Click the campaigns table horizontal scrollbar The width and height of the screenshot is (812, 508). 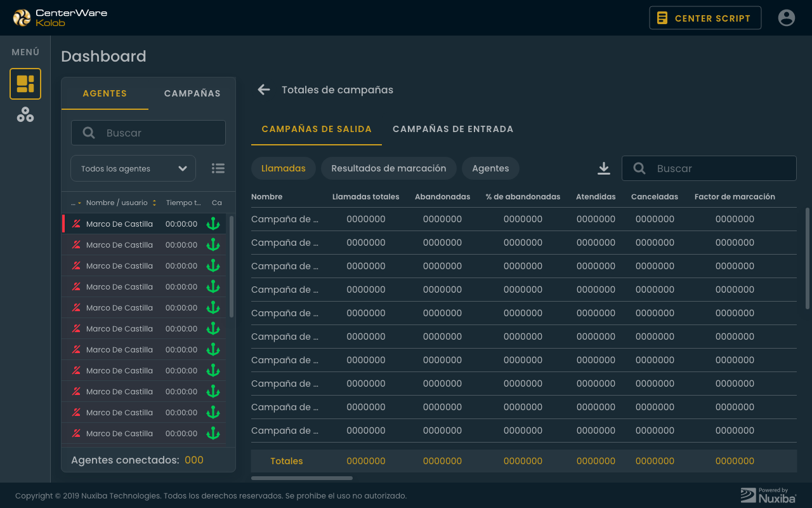302,478
